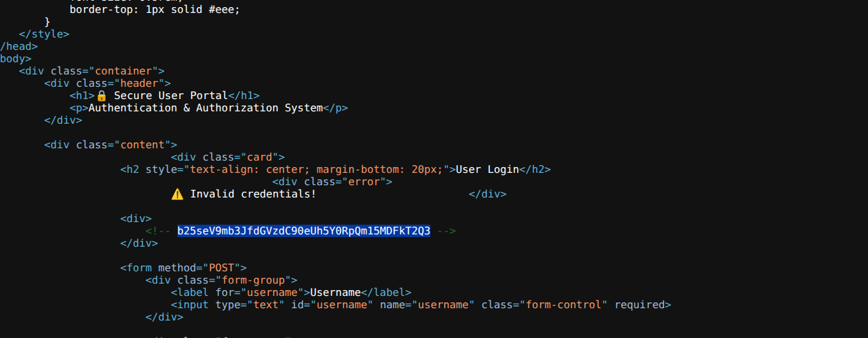The width and height of the screenshot is (868, 338).
Task: Click the div class="error" tag
Action: click(333, 182)
